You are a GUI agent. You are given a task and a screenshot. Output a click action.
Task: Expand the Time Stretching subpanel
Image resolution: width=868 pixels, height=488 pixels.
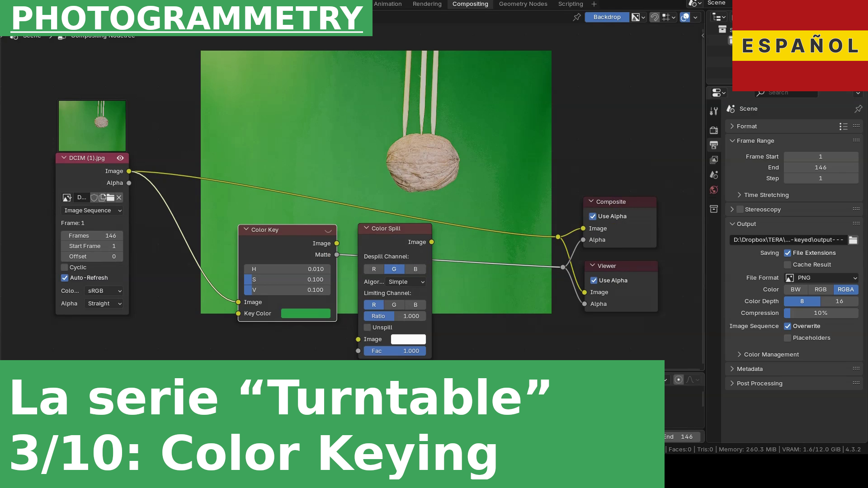click(766, 195)
